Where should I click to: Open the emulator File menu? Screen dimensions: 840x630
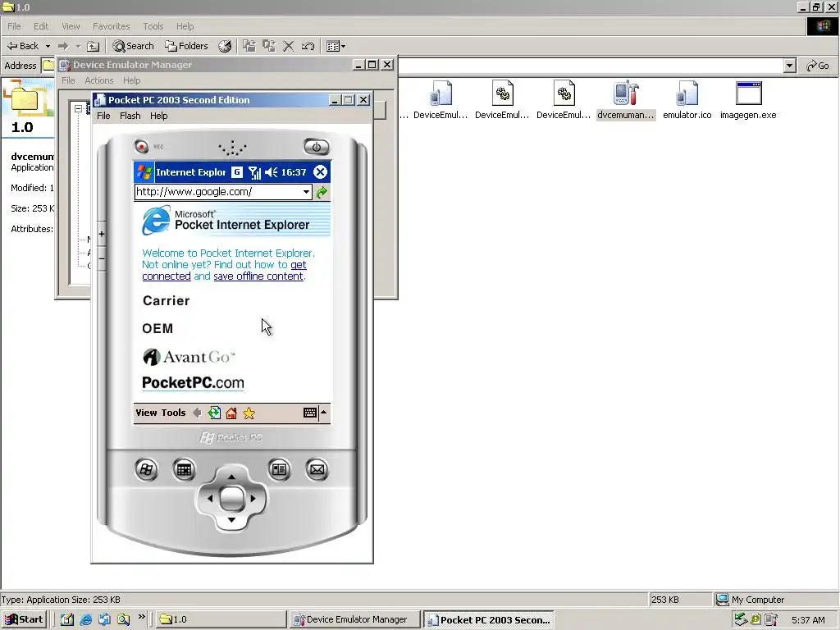point(103,116)
